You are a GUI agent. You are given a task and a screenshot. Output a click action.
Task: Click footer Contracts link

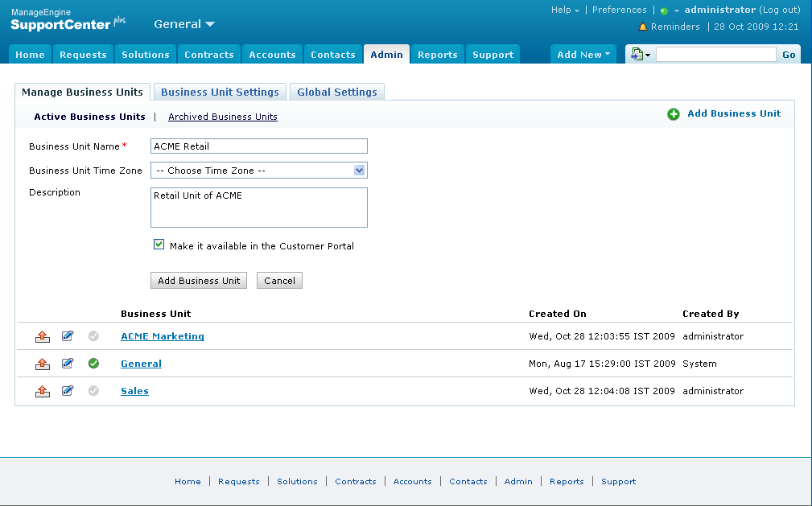(x=356, y=481)
